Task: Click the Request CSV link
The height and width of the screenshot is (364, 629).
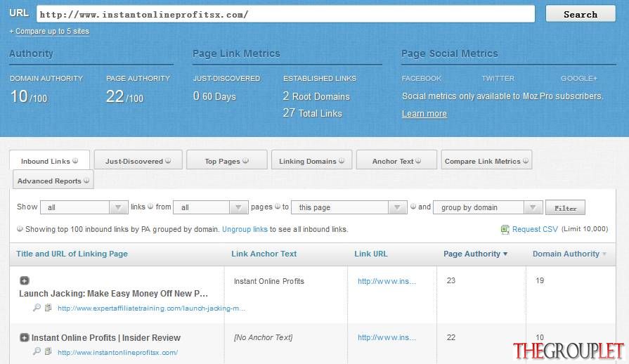Action: point(535,229)
